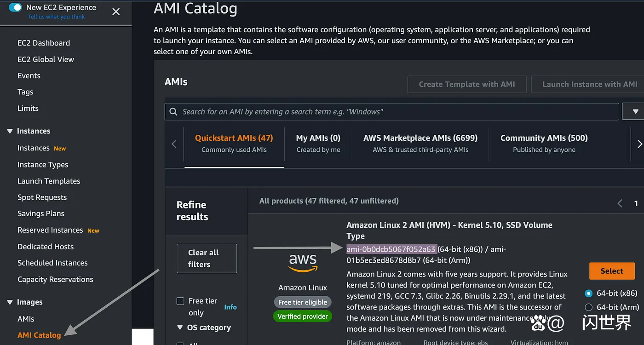
Task: Open EC2 Dashboard in sidebar
Action: tap(44, 43)
